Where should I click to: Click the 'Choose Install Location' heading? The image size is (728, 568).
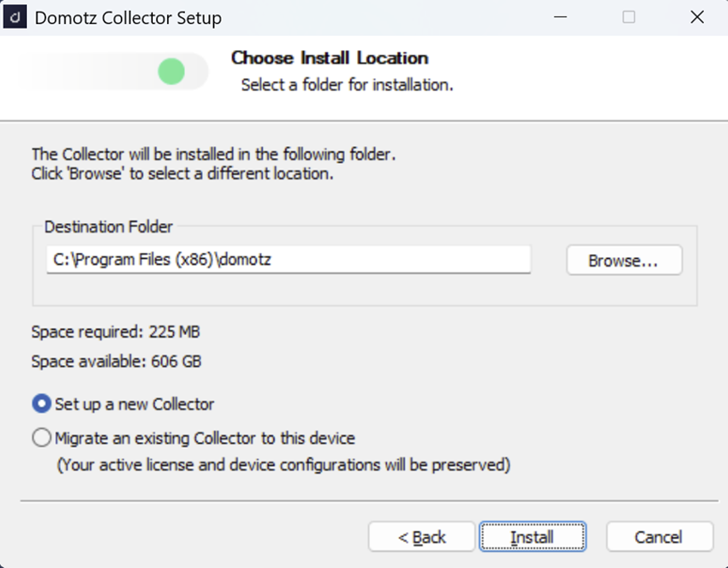pyautogui.click(x=330, y=58)
